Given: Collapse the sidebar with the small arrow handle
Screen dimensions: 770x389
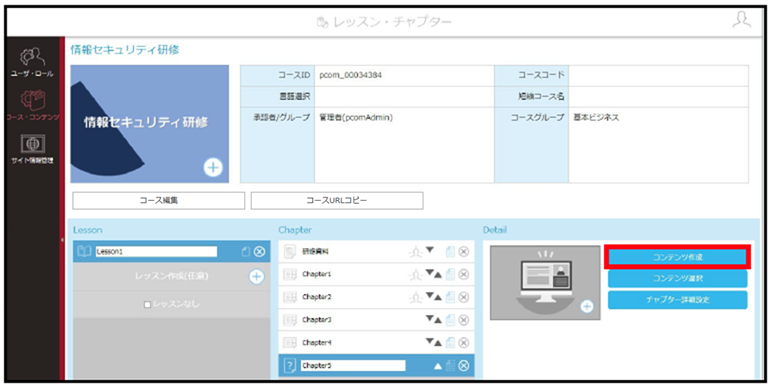Looking at the screenshot, I should point(62,240).
